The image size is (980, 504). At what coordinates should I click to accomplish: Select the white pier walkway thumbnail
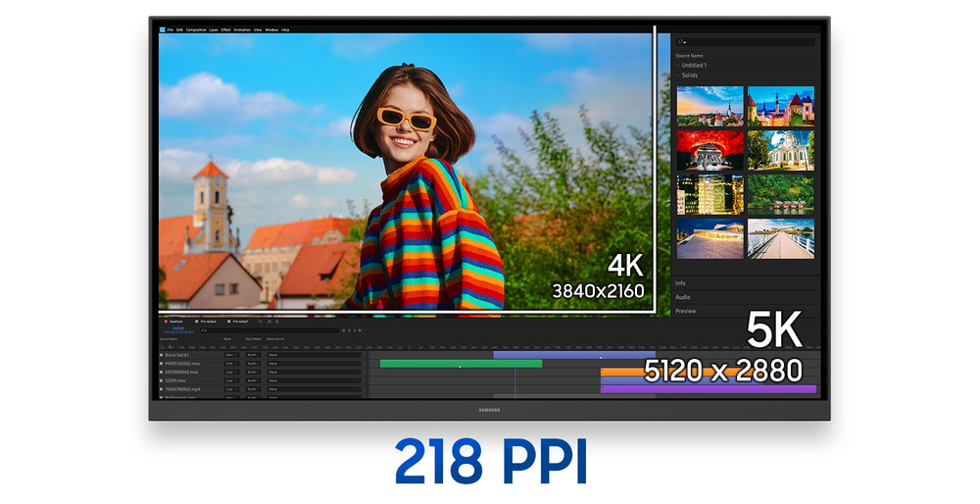coord(781,238)
